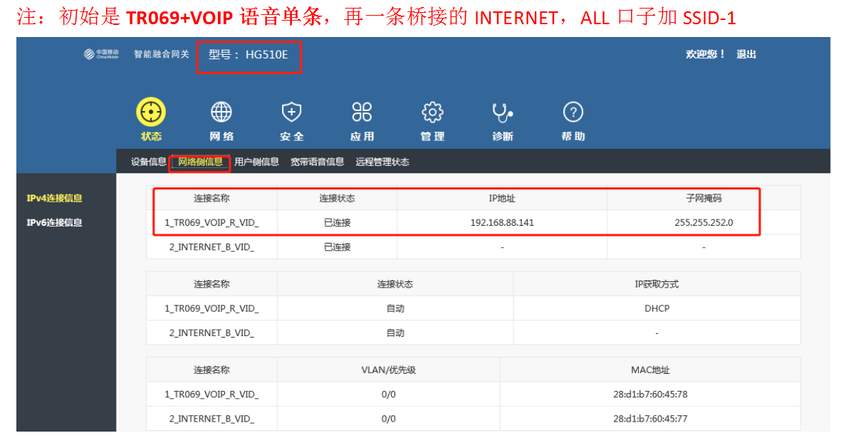
Task: Open the 诊断 (Diagnostics) stethoscope icon
Action: (x=503, y=113)
